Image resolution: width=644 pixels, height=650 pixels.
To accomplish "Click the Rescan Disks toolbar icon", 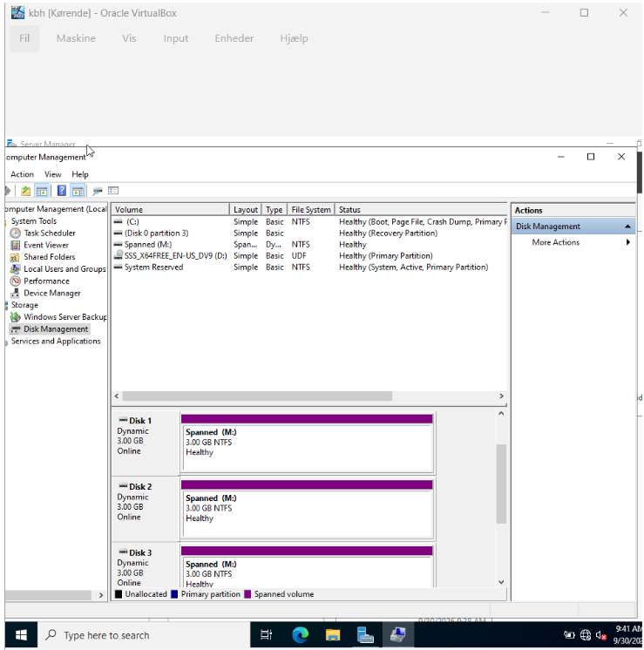I will coord(98,191).
